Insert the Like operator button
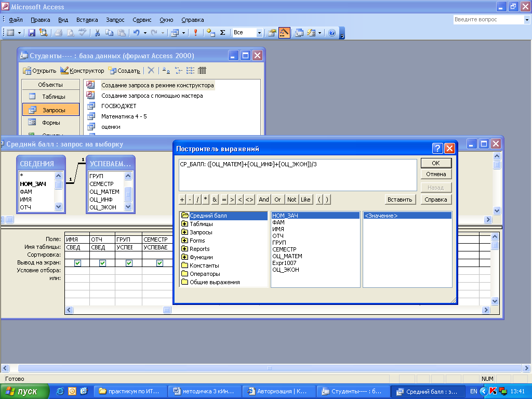The image size is (532, 399). click(x=305, y=199)
